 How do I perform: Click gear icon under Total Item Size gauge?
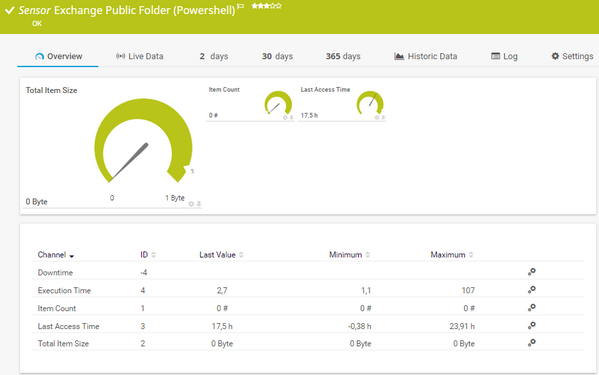point(191,204)
